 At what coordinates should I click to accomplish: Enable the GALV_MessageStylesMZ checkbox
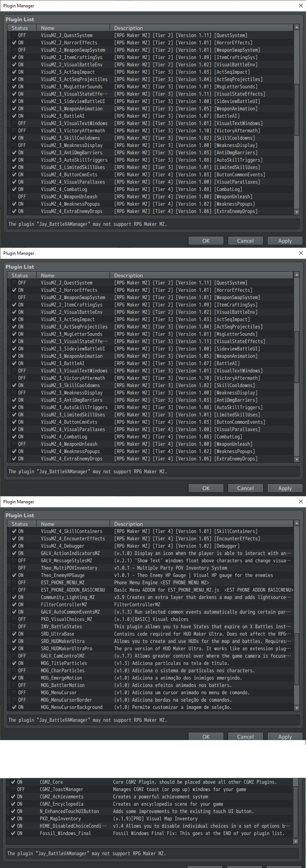[14, 560]
